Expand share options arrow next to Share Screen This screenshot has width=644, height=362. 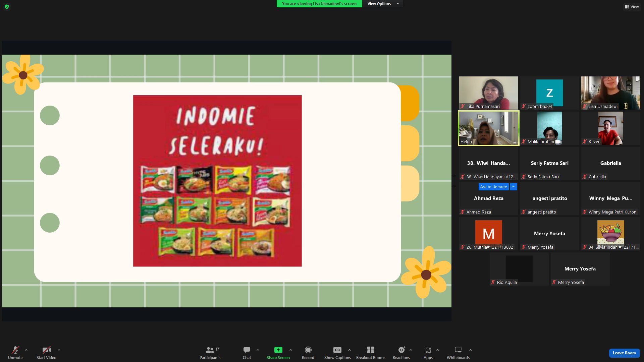point(291,350)
